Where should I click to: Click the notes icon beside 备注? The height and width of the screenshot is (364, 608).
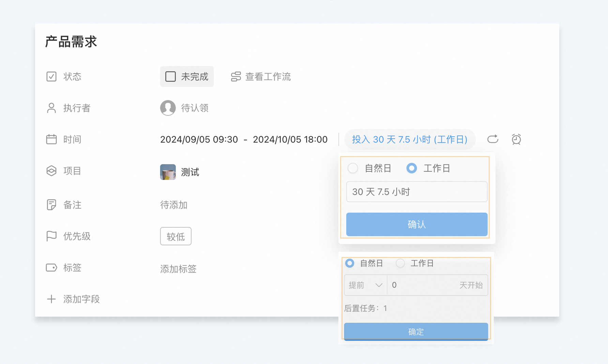click(51, 205)
